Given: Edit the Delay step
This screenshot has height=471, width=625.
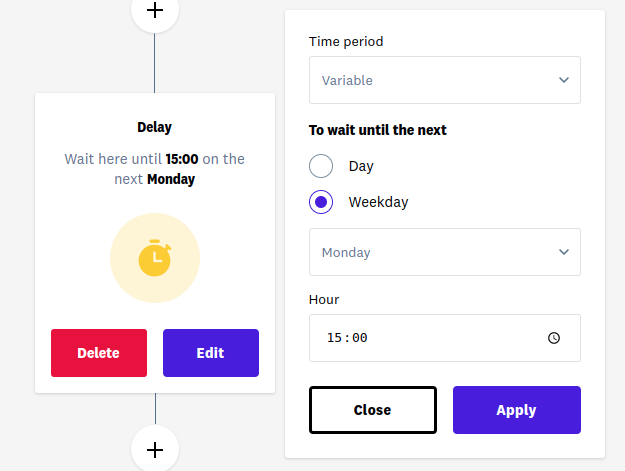Looking at the screenshot, I should click(x=211, y=353).
